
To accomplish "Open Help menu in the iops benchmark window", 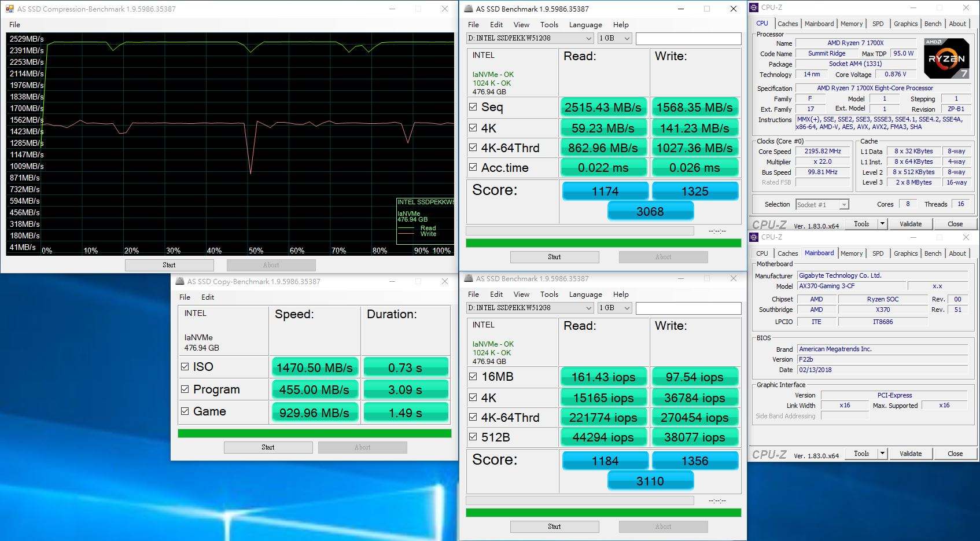I will pyautogui.click(x=621, y=295).
